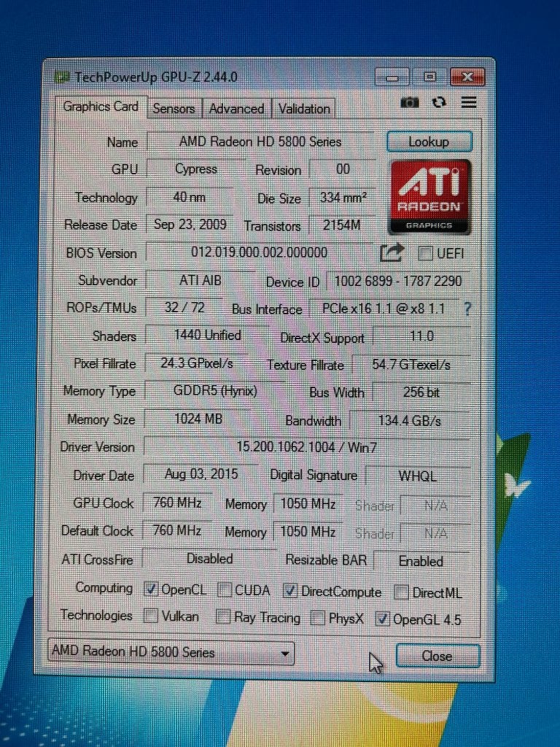
Task: Click the Name field AMD Radeon HD 5800
Action: [260, 142]
